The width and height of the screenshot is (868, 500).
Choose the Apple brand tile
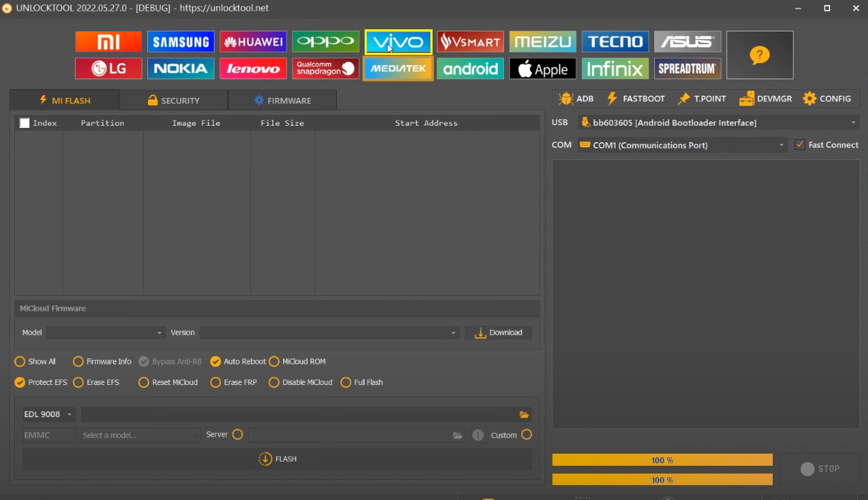coord(543,69)
